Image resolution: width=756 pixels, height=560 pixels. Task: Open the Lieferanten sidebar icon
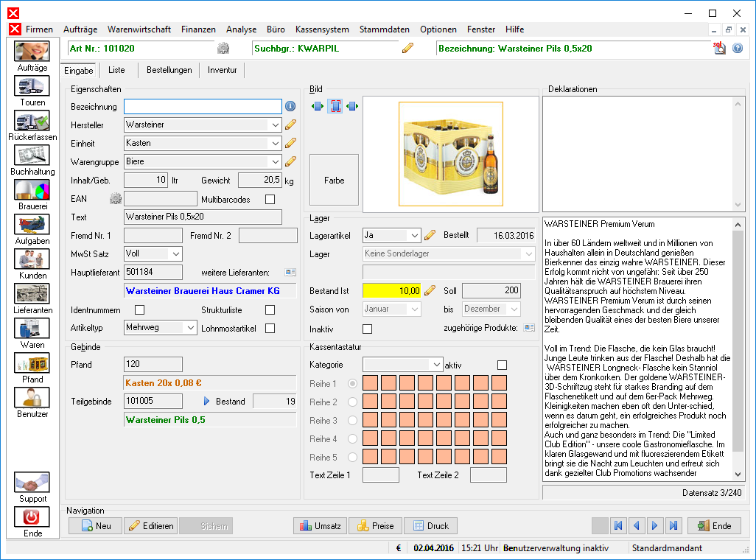click(x=32, y=294)
